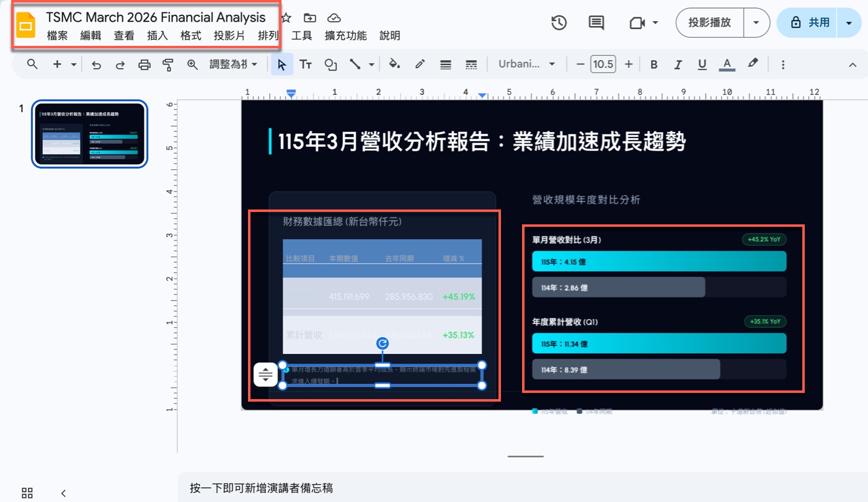
Task: Open the border color pencil
Action: (420, 64)
